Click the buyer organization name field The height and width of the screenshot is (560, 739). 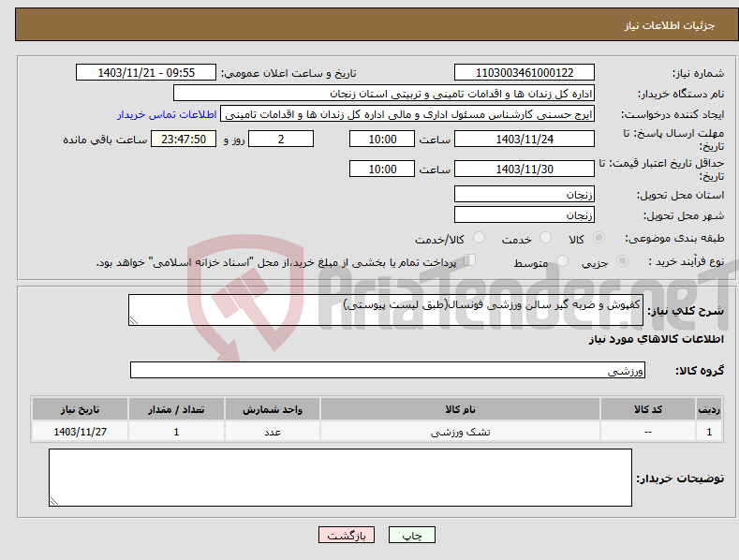click(x=384, y=94)
